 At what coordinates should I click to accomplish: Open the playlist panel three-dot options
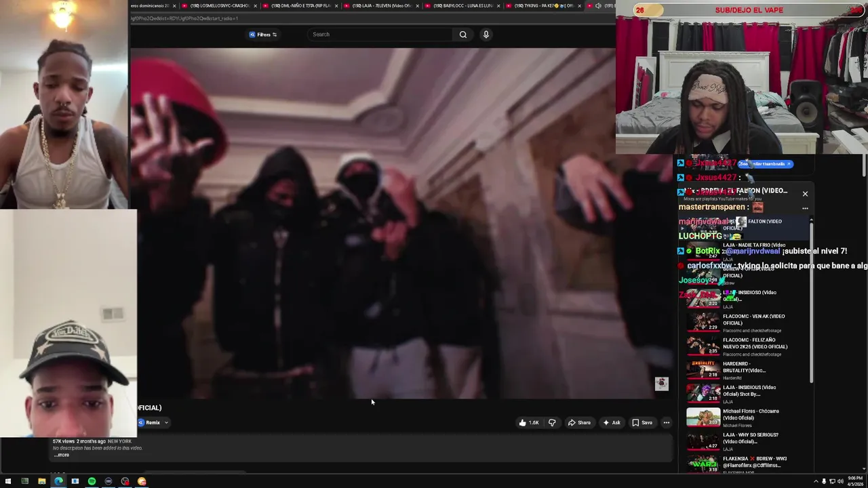pos(805,208)
